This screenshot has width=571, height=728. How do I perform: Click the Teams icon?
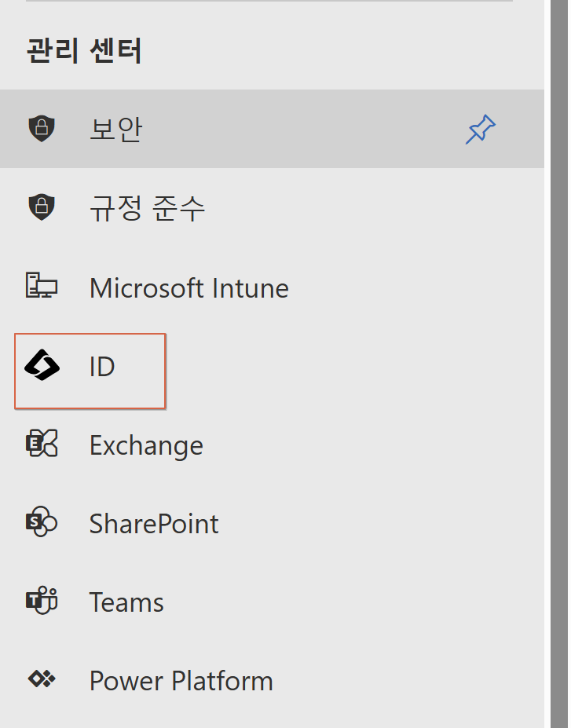pyautogui.click(x=42, y=600)
